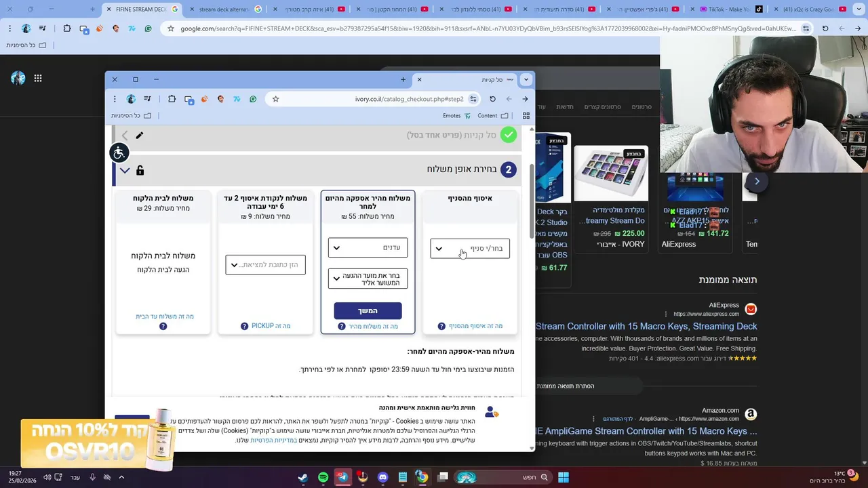The image size is (868, 488).
Task: Click the next arrow on Google shopping carousel
Action: coord(757,181)
